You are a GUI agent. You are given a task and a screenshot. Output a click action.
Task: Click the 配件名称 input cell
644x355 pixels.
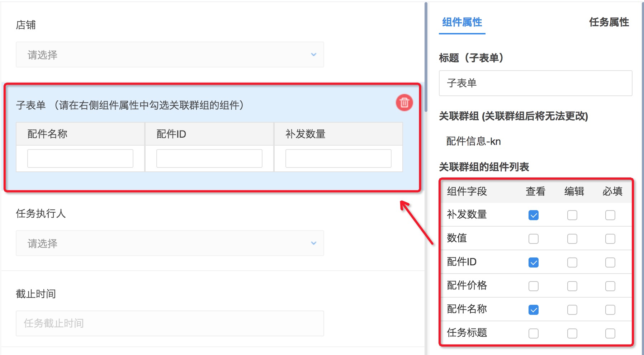(x=80, y=158)
